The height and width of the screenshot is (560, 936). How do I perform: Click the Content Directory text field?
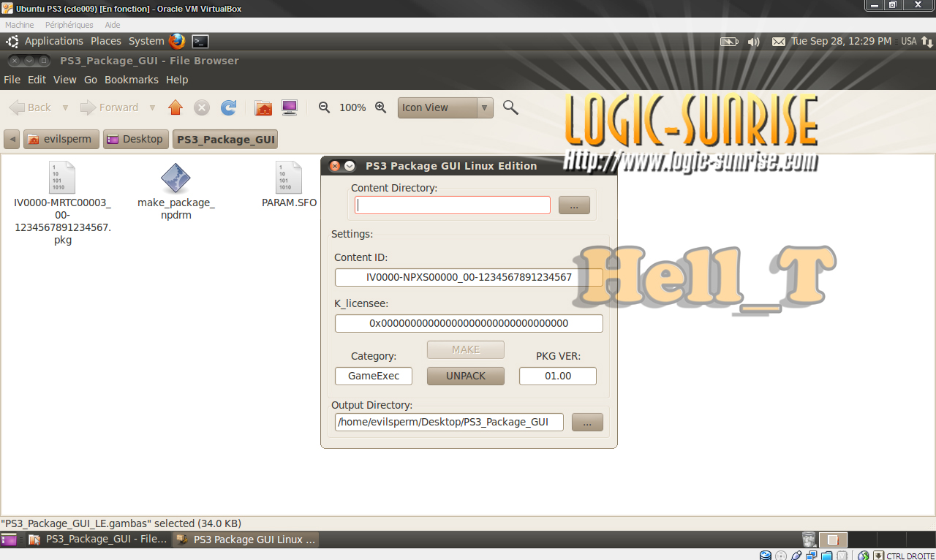point(453,205)
